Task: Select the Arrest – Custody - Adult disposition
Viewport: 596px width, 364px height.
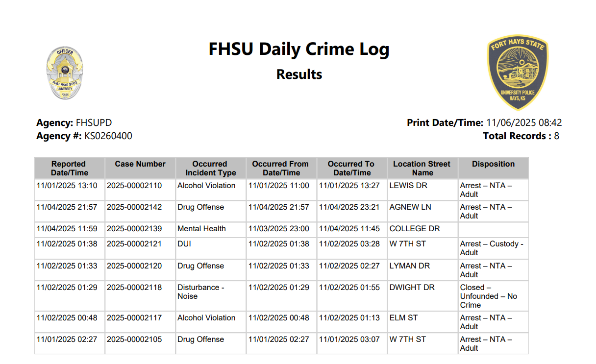Action: pyautogui.click(x=491, y=248)
